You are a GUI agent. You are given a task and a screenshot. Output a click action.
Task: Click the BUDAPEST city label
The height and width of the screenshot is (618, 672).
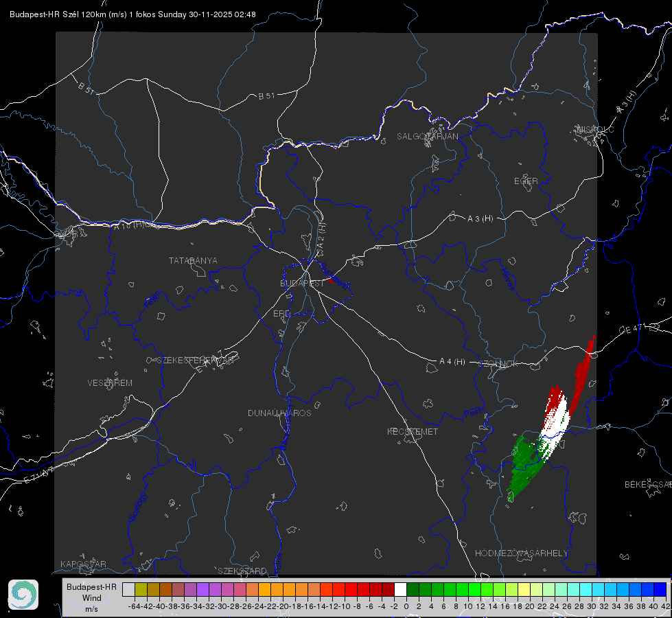pos(302,283)
